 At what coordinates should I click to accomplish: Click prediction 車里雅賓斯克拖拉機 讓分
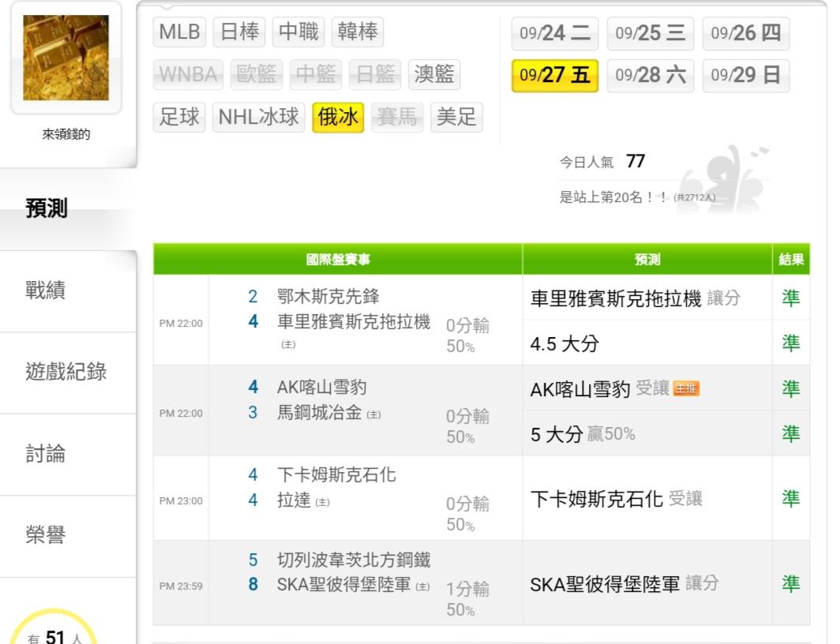[636, 298]
